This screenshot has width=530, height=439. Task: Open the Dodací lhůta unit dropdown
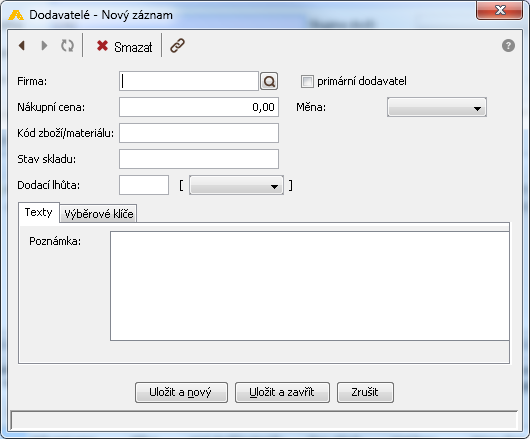[x=236, y=185]
